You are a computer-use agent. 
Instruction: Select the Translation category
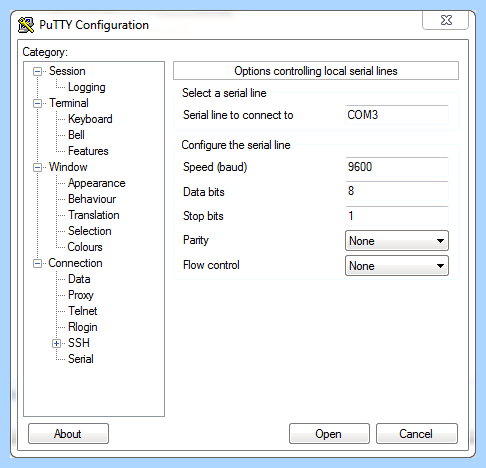[x=94, y=215]
